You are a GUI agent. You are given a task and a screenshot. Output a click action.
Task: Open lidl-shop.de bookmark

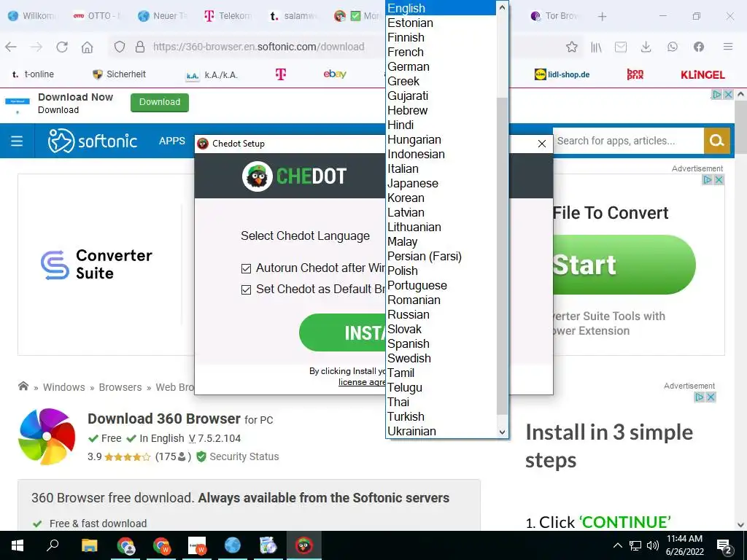[x=562, y=75]
